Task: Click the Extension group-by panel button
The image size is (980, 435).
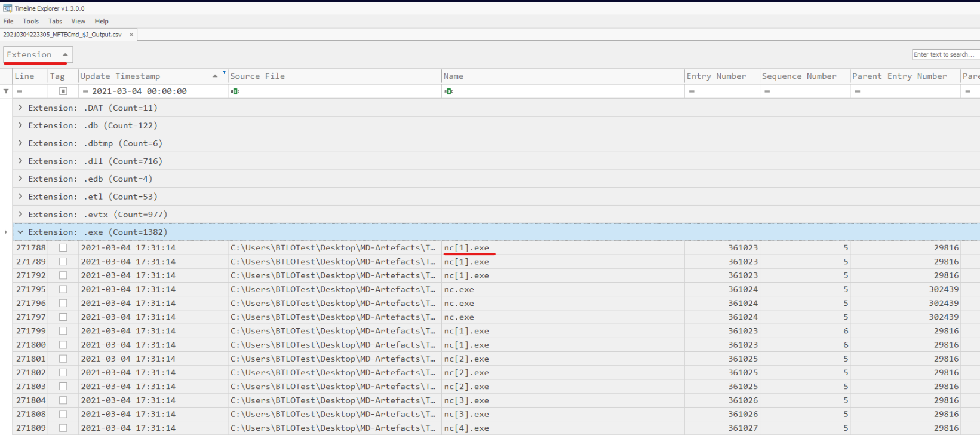Action: (x=38, y=54)
